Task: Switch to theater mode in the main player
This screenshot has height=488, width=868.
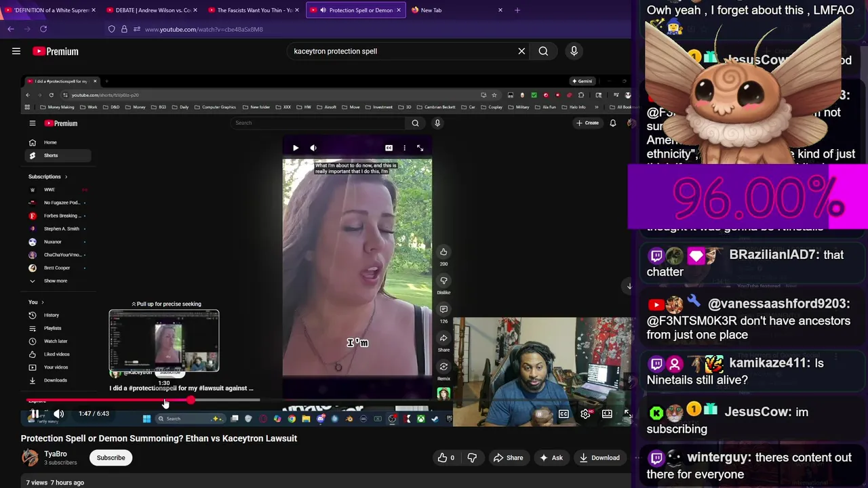Action: coord(607,413)
